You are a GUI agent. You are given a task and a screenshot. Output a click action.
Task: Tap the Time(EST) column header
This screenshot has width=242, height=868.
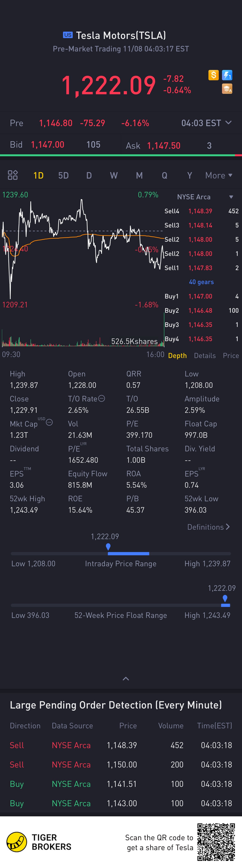tap(214, 726)
